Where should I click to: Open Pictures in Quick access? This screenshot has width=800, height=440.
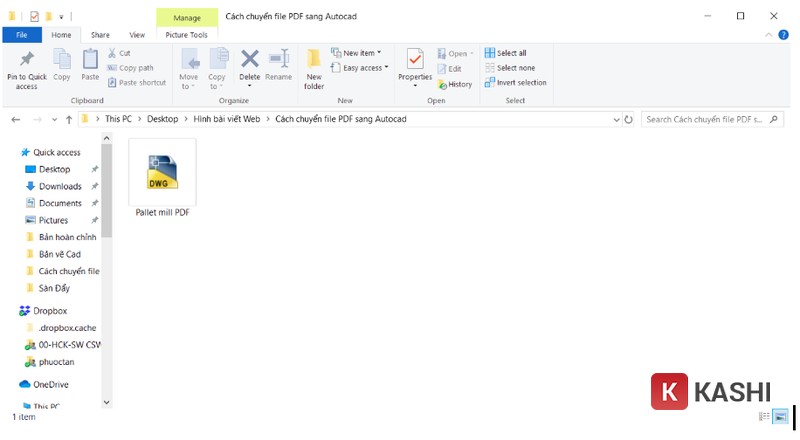[x=53, y=220]
